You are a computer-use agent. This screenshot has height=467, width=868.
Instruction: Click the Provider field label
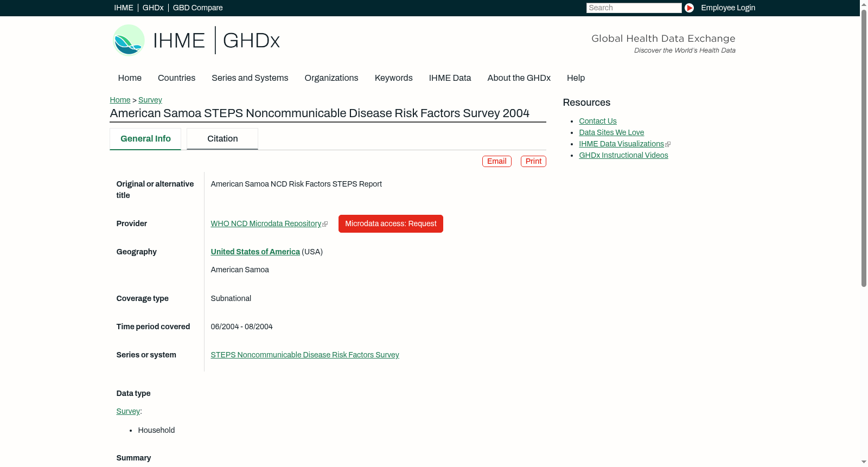pyautogui.click(x=132, y=224)
